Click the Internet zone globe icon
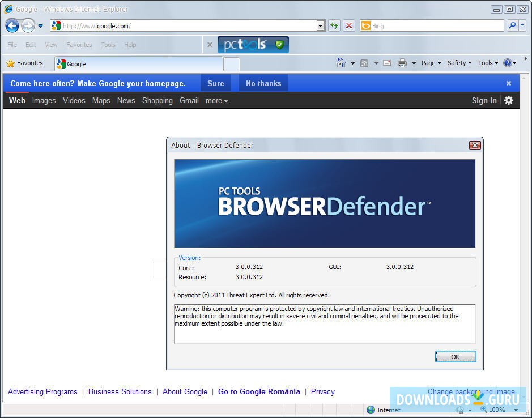 click(x=371, y=410)
